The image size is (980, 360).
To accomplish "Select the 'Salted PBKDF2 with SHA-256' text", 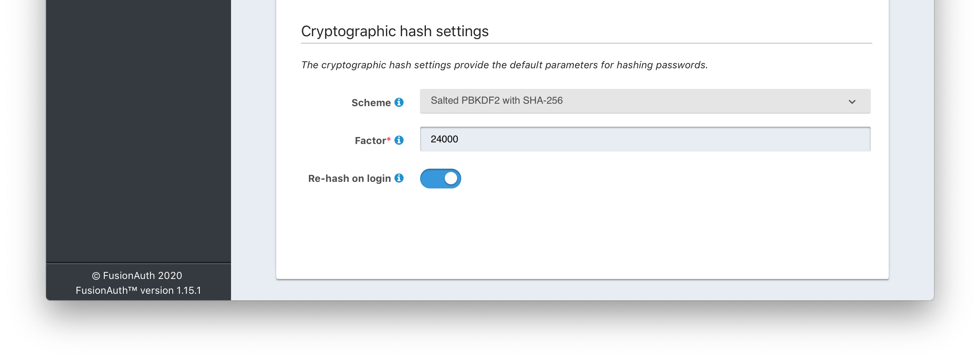I will pyautogui.click(x=497, y=100).
